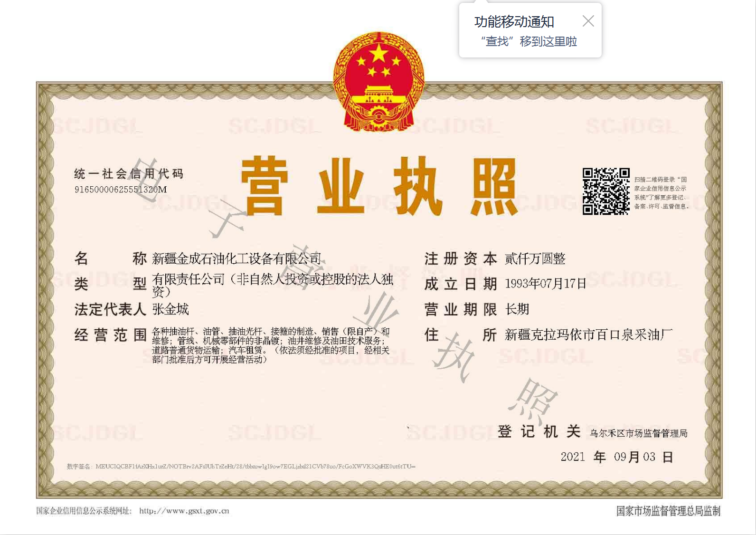Click 国家市场监督管理总局监制 footer text
The height and width of the screenshot is (535, 756).
click(x=668, y=511)
